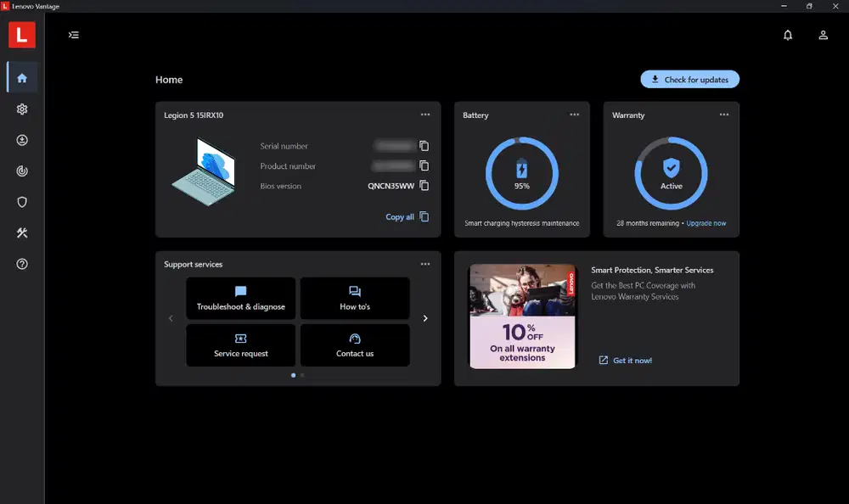Click Copy all device info
This screenshot has width=849, height=504.
[408, 216]
